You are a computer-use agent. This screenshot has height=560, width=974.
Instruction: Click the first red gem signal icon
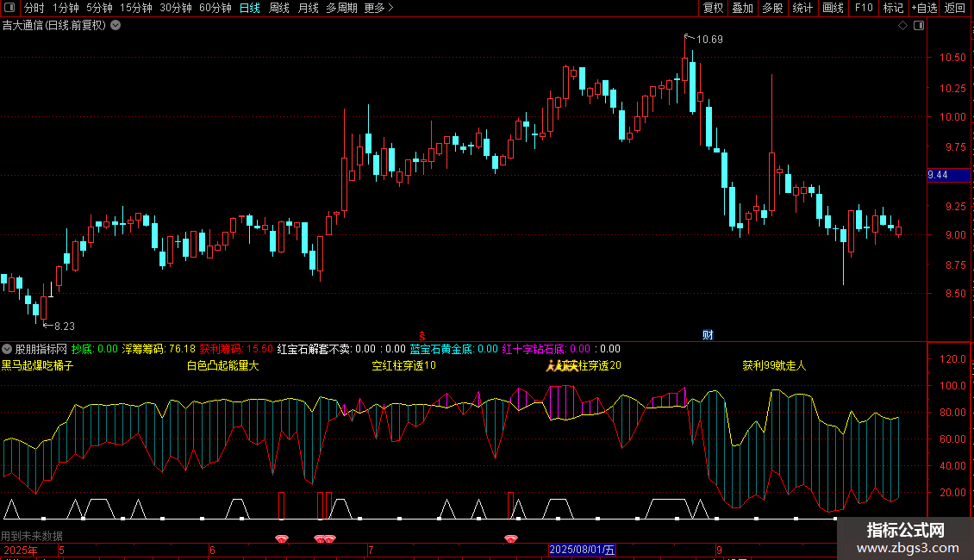pos(281,538)
